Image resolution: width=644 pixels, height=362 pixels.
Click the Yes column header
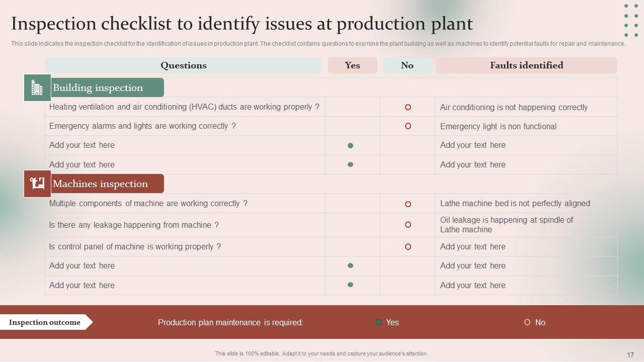tap(352, 65)
